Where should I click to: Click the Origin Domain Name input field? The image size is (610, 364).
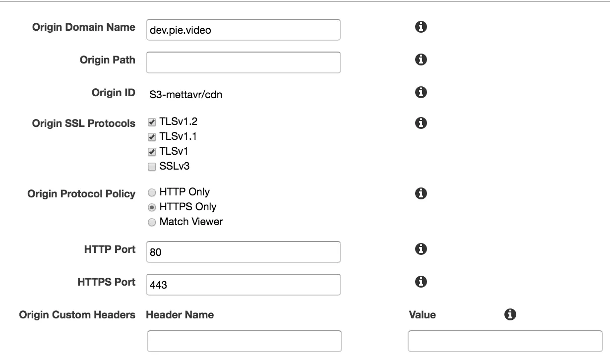[244, 30]
